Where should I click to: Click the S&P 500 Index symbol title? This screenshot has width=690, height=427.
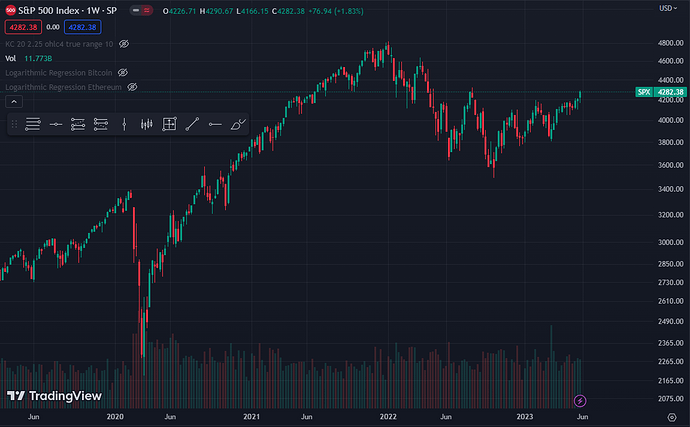tap(67, 10)
